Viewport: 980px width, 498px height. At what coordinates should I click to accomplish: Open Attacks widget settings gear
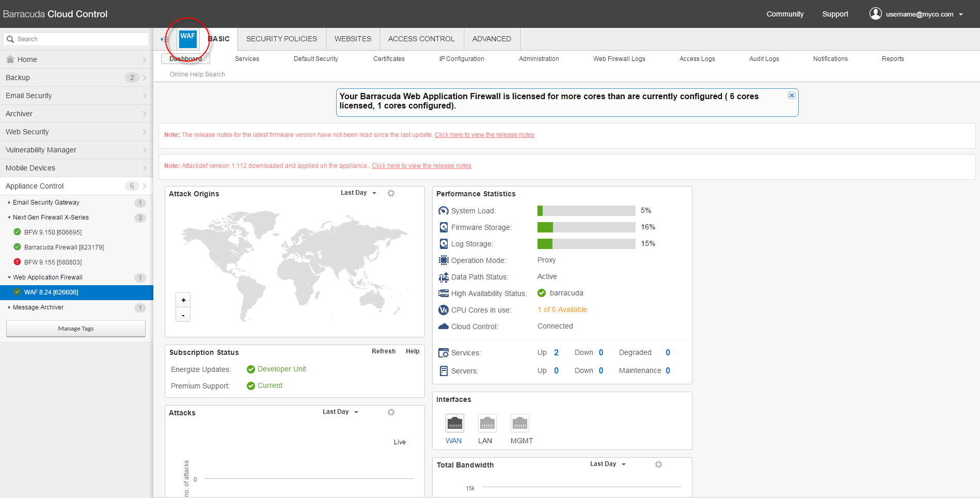391,412
